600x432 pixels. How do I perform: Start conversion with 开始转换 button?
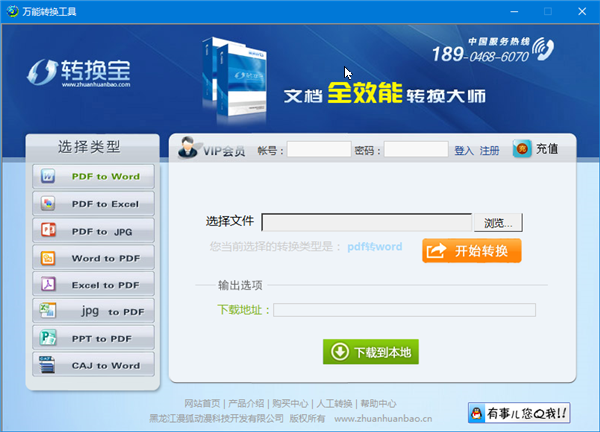pos(472,251)
